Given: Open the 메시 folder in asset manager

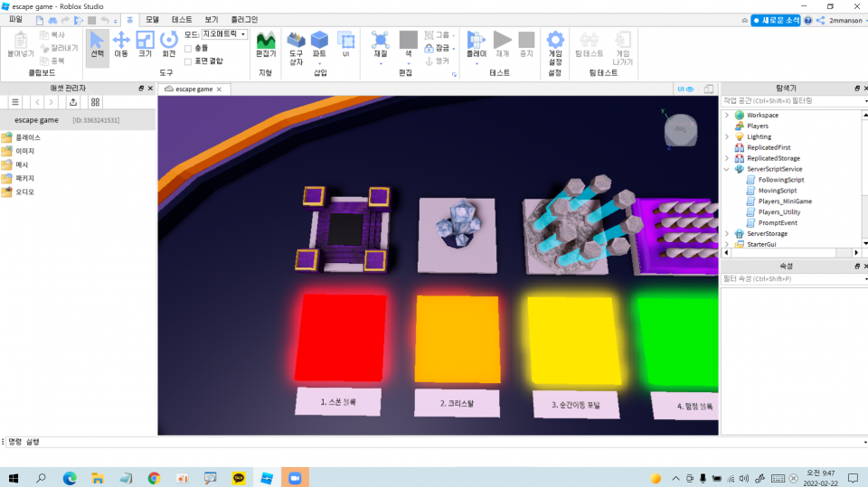Looking at the screenshot, I should point(15,164).
